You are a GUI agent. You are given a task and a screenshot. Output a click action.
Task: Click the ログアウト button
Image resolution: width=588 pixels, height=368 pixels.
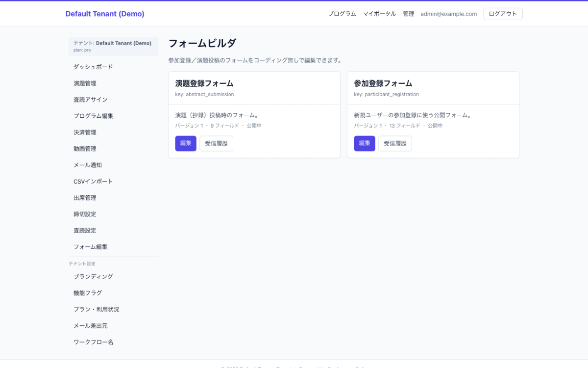point(503,14)
